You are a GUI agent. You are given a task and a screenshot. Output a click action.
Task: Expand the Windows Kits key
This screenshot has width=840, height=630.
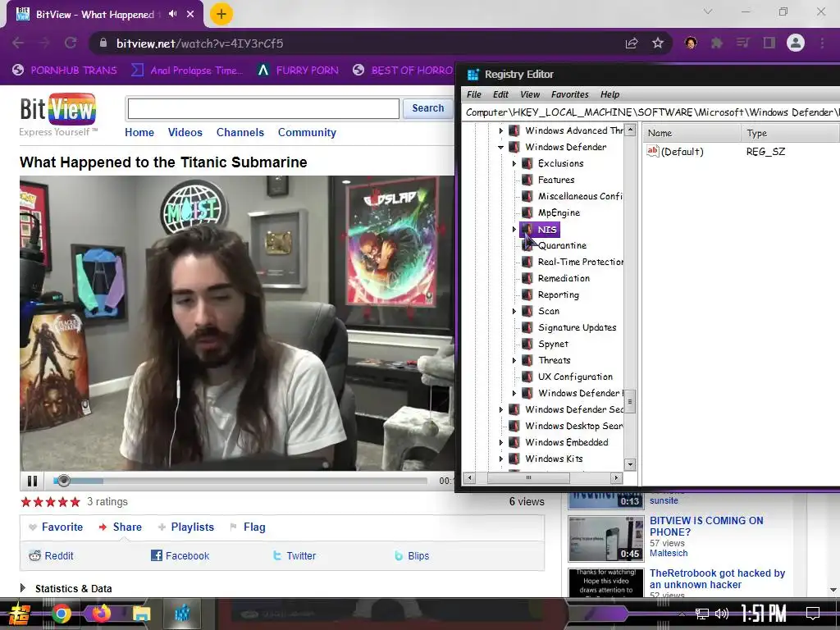pyautogui.click(x=501, y=459)
